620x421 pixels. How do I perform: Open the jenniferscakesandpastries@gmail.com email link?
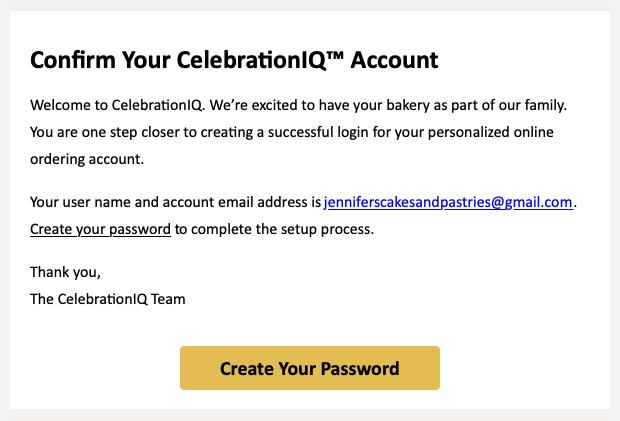[x=448, y=202]
